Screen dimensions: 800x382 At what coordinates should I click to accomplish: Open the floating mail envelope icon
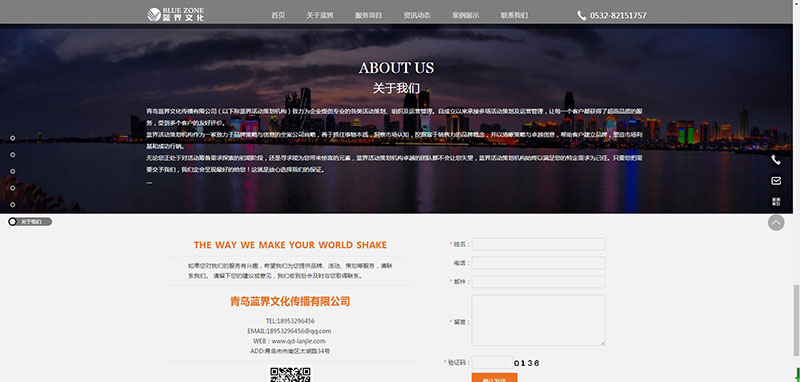pyautogui.click(x=776, y=181)
